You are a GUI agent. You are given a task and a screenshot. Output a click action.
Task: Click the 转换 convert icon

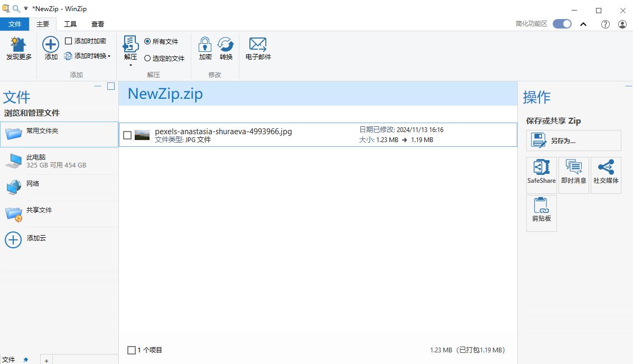[226, 44]
